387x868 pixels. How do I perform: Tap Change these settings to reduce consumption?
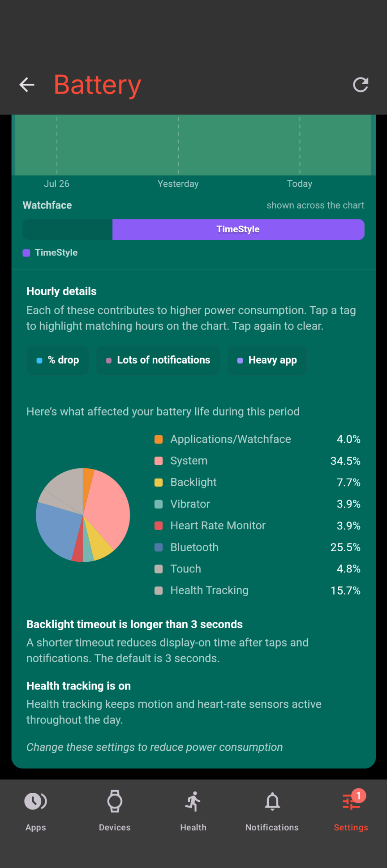tap(155, 747)
